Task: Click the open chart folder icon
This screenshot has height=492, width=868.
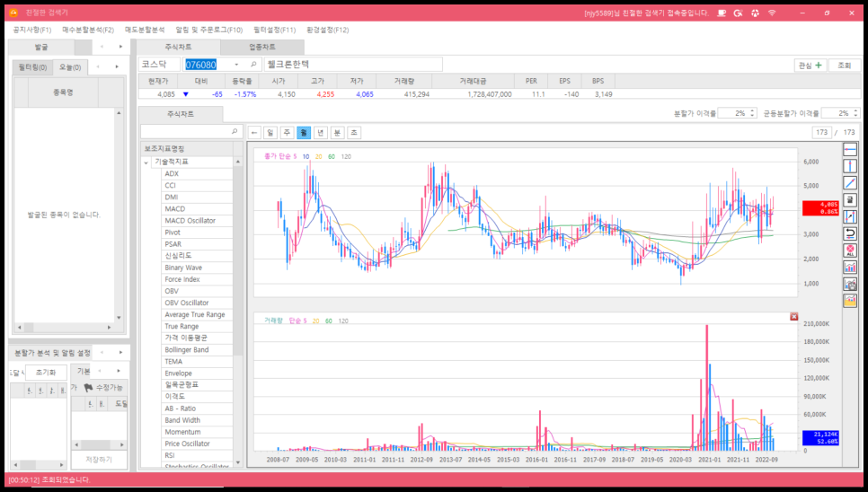Action: [x=850, y=301]
